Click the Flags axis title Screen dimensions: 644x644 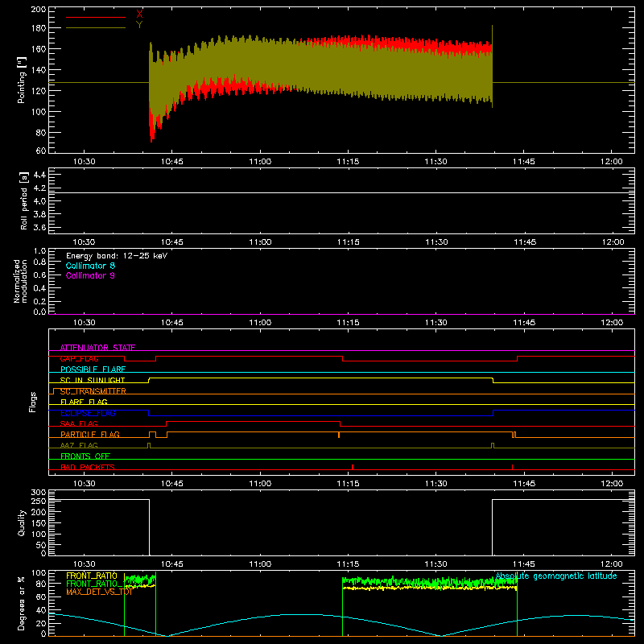(32, 402)
